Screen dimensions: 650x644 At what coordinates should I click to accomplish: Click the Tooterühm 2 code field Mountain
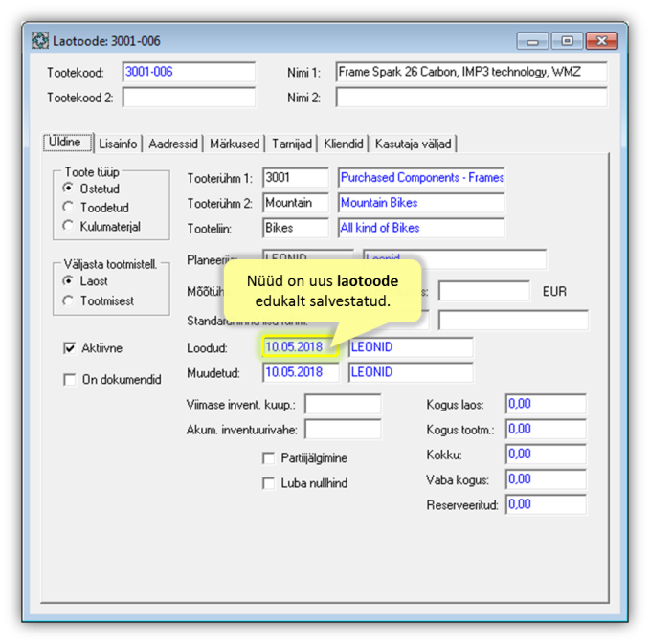click(296, 203)
